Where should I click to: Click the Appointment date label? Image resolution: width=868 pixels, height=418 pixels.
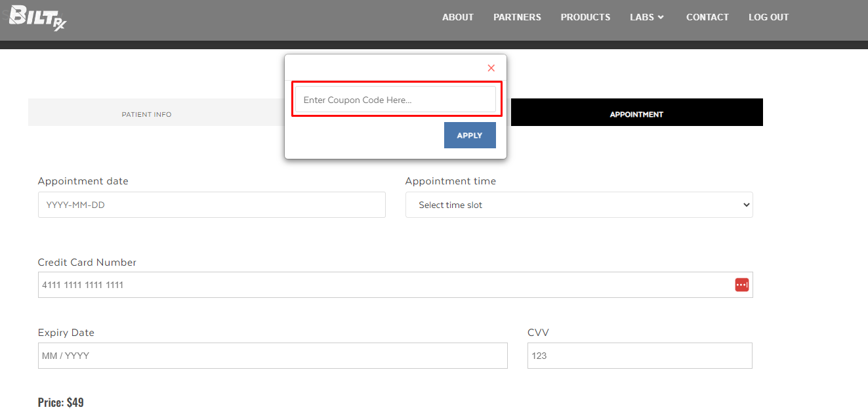click(x=83, y=181)
